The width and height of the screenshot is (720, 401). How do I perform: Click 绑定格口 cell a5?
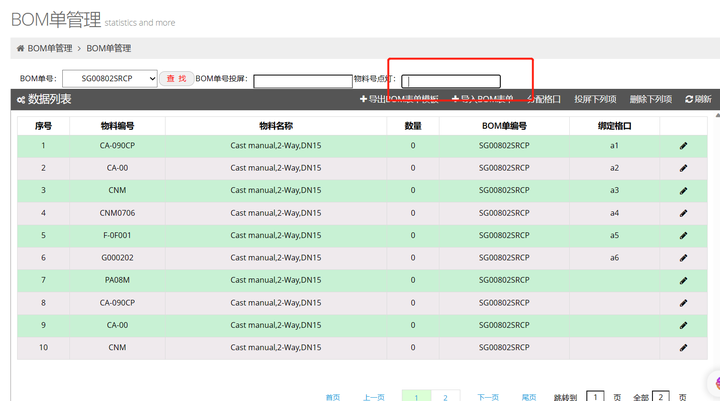point(614,236)
